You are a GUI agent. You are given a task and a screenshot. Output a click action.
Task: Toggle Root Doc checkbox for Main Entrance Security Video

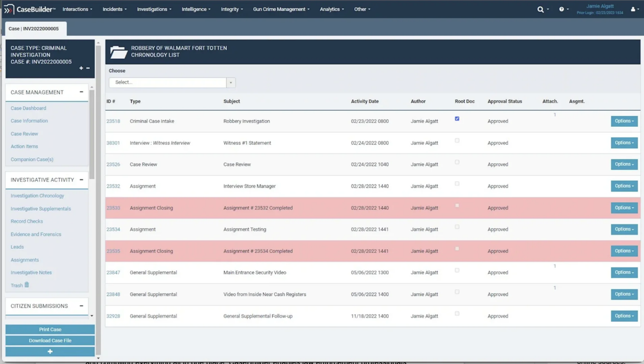coord(457,270)
